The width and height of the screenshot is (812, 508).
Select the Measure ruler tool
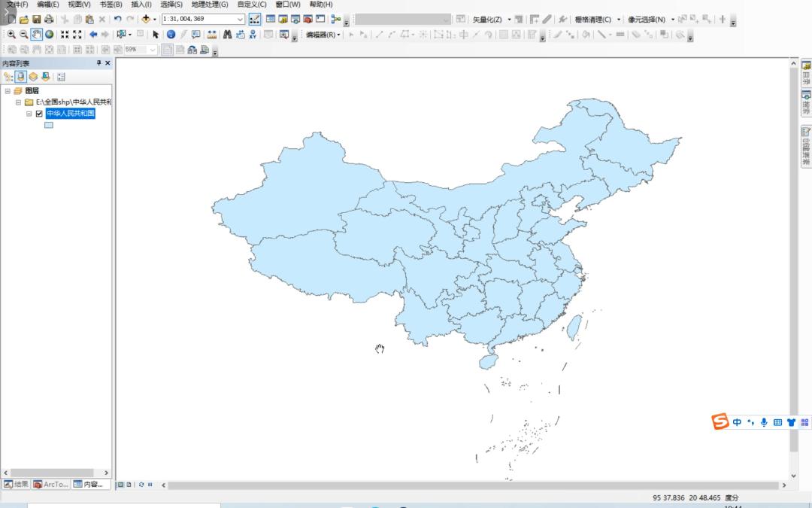pos(212,35)
